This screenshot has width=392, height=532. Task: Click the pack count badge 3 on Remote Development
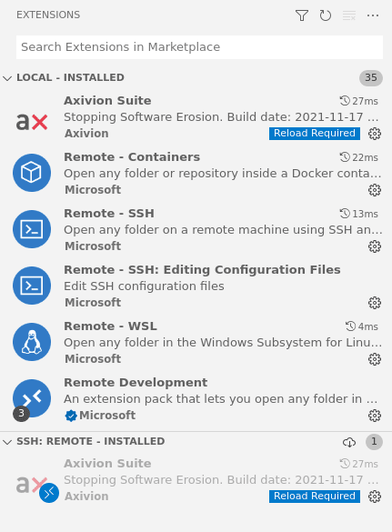[21, 413]
